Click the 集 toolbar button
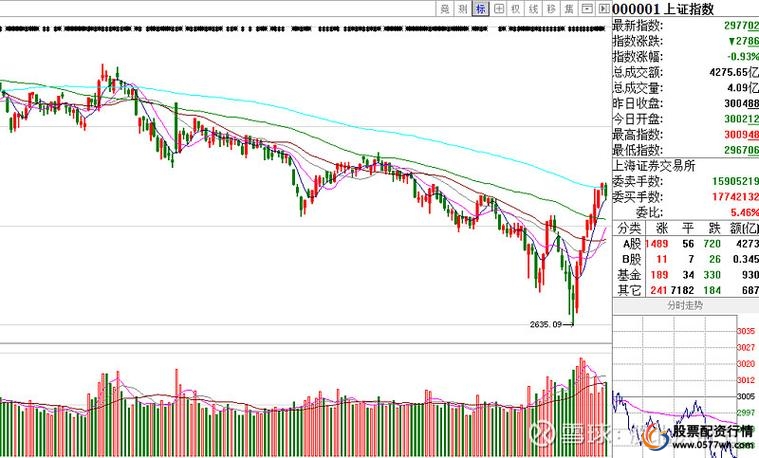 (569, 9)
